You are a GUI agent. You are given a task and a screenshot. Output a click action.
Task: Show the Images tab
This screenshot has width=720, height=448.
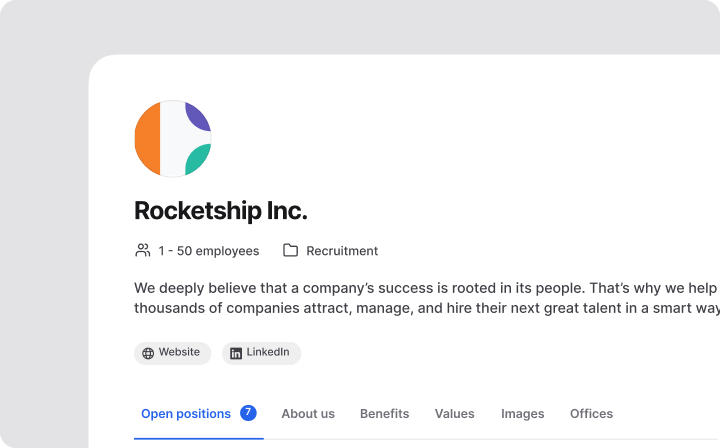[x=522, y=414]
